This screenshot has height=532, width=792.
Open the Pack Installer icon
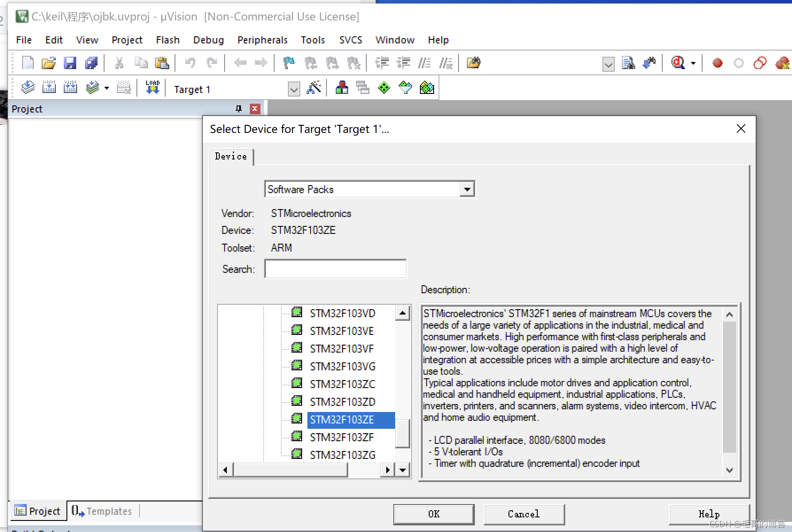click(427, 88)
